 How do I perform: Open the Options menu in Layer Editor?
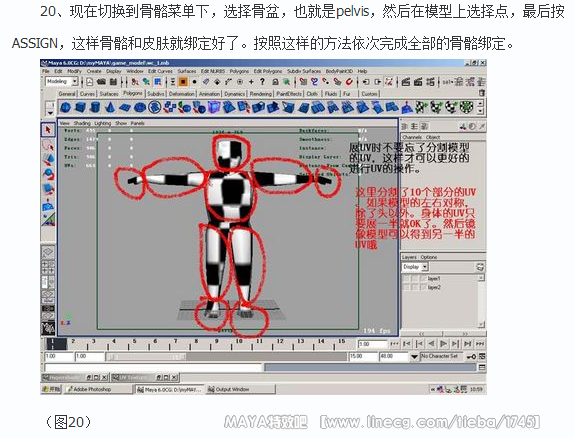point(429,257)
